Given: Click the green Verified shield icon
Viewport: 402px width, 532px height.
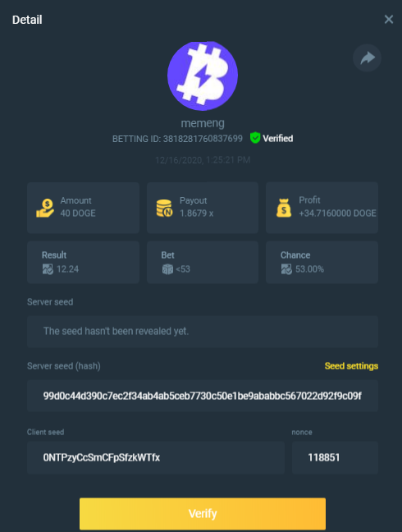Looking at the screenshot, I should (x=255, y=138).
